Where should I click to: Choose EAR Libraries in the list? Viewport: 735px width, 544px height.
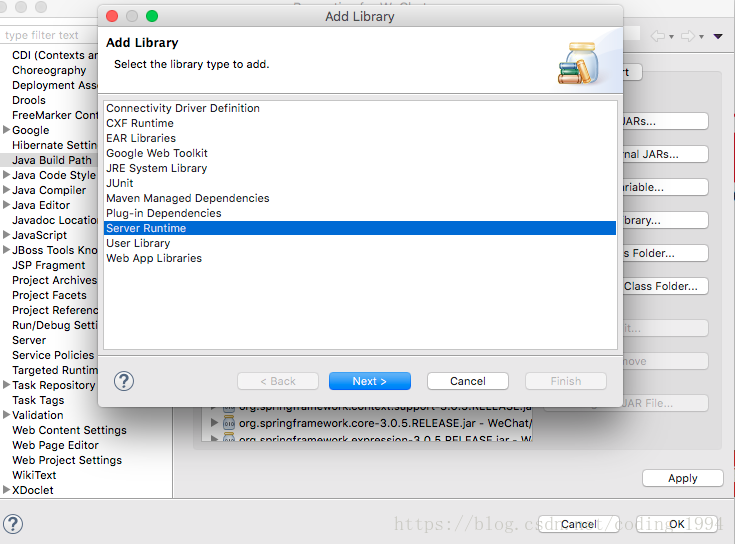(360, 138)
